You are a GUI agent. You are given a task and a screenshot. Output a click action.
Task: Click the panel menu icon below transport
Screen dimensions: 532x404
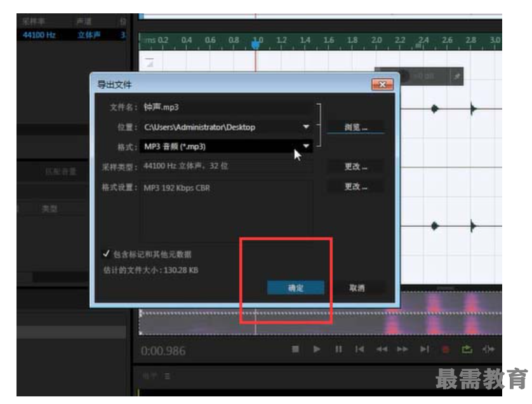pyautogui.click(x=167, y=376)
